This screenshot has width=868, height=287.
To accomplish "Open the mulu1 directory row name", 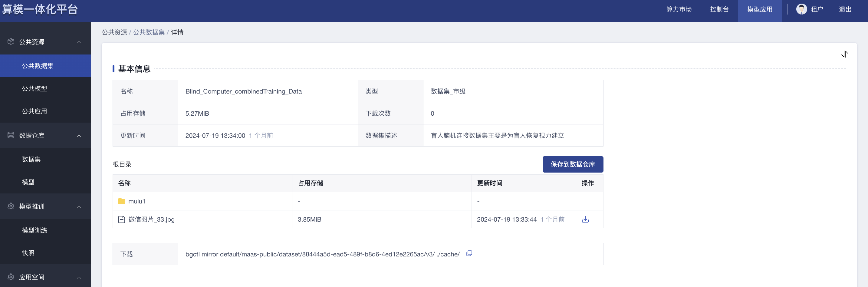I will (137, 201).
